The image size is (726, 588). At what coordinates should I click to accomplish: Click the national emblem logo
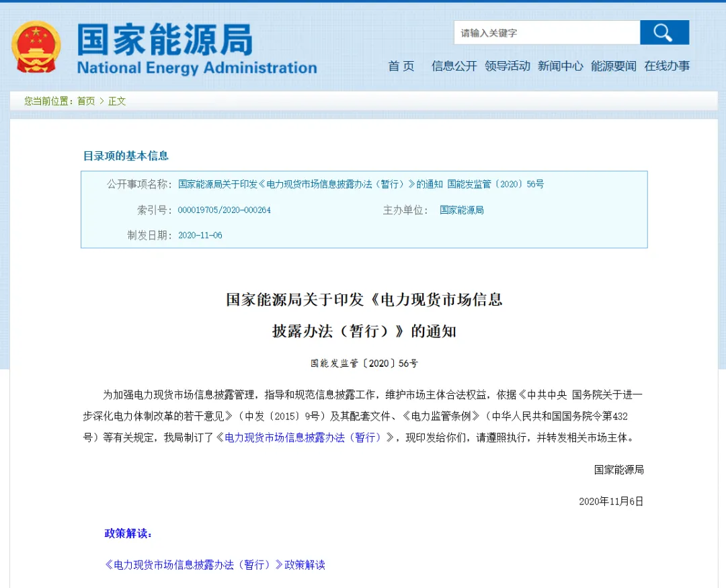(35, 47)
